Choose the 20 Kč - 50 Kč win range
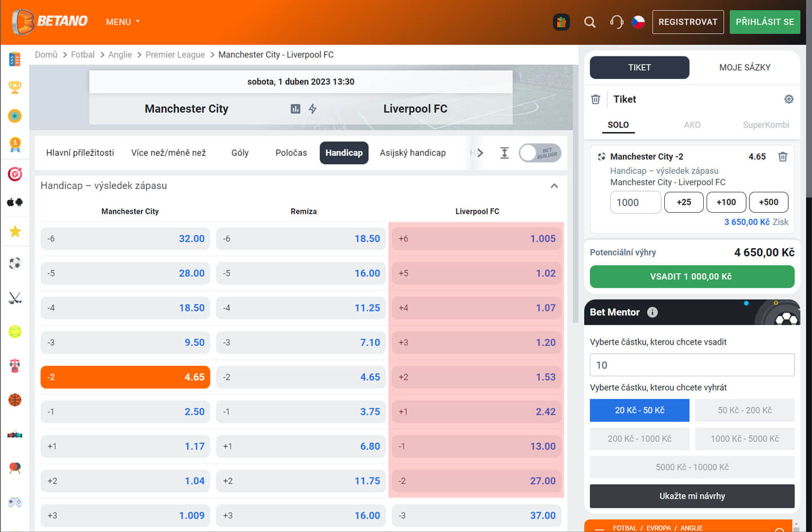The image size is (812, 532). tap(639, 411)
